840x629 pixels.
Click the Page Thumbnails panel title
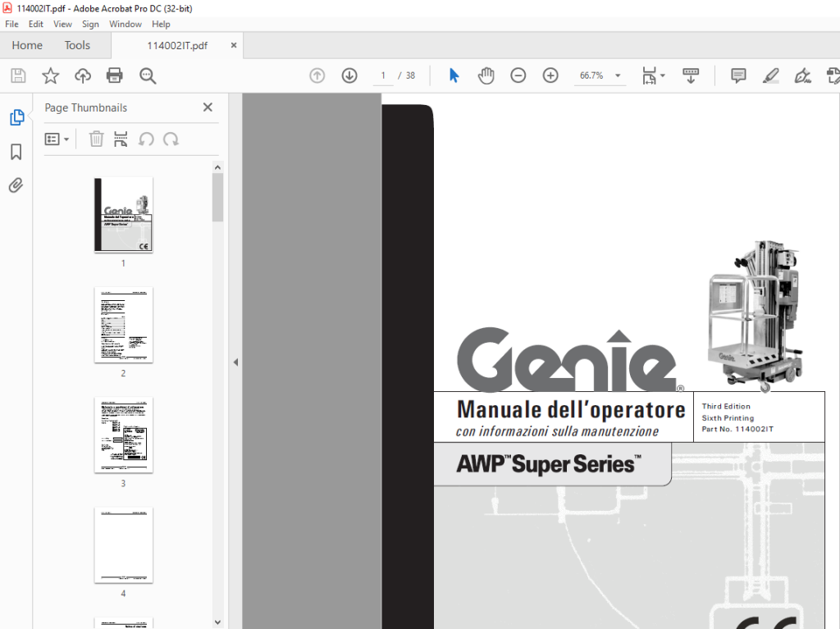click(x=85, y=107)
